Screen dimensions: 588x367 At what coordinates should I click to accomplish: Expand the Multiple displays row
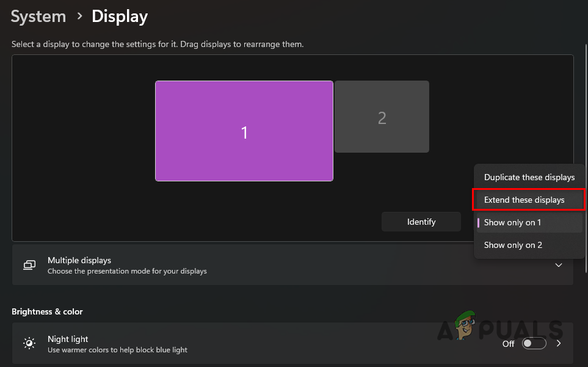point(292,265)
